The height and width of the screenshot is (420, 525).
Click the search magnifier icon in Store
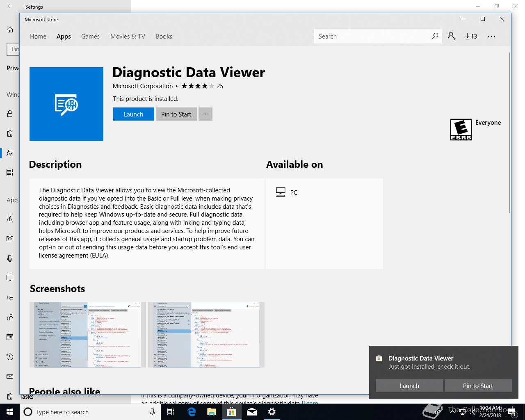point(434,36)
